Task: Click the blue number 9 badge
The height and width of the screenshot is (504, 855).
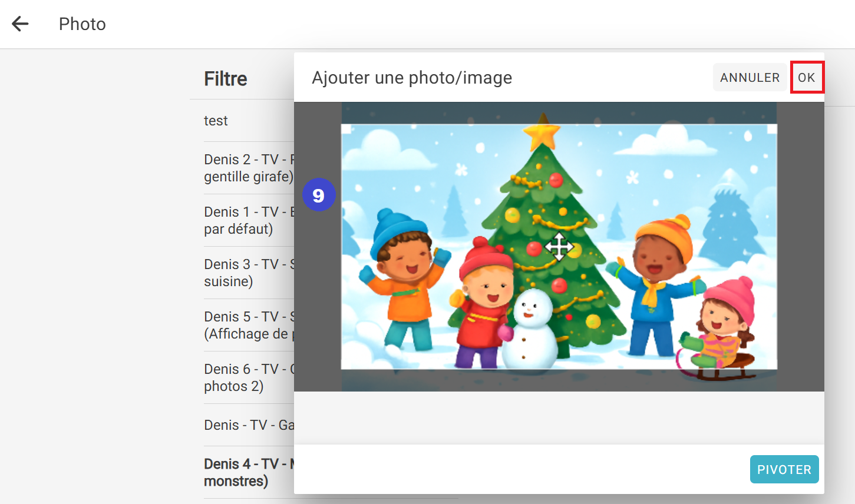Action: click(x=319, y=195)
